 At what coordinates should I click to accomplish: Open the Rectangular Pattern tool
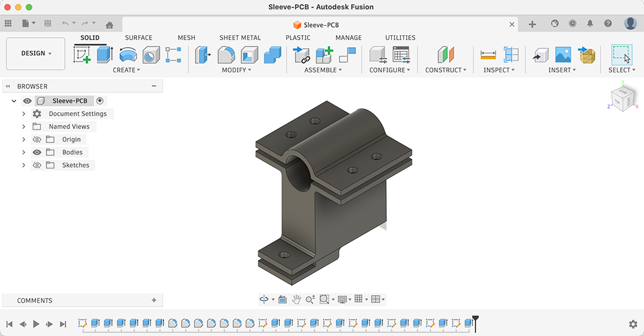pyautogui.click(x=174, y=55)
